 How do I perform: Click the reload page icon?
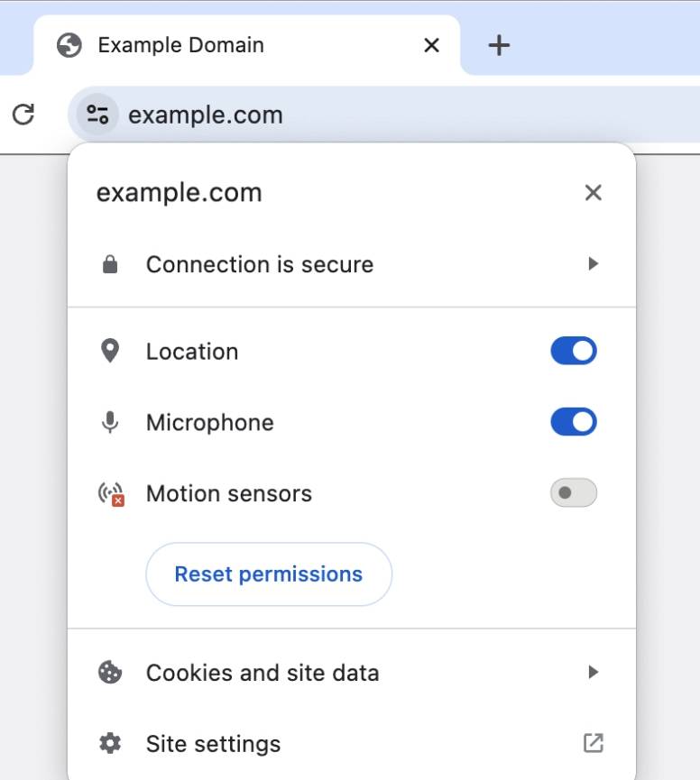click(23, 115)
